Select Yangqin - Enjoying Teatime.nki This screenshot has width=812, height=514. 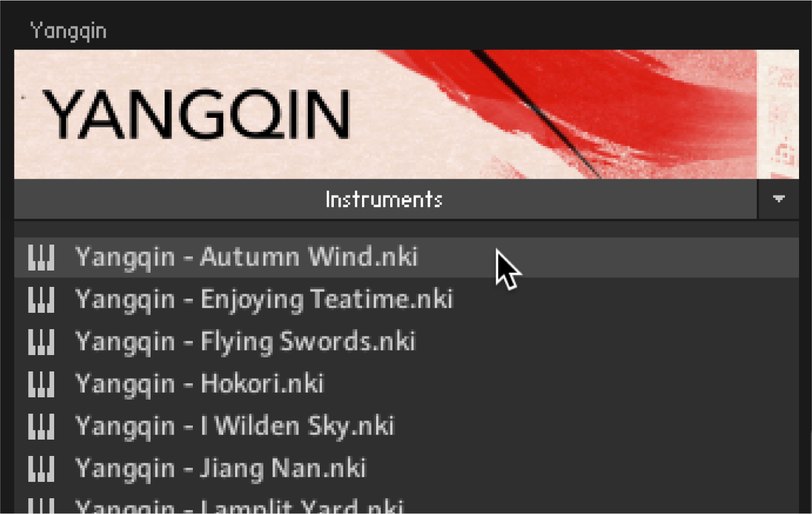[406, 300]
